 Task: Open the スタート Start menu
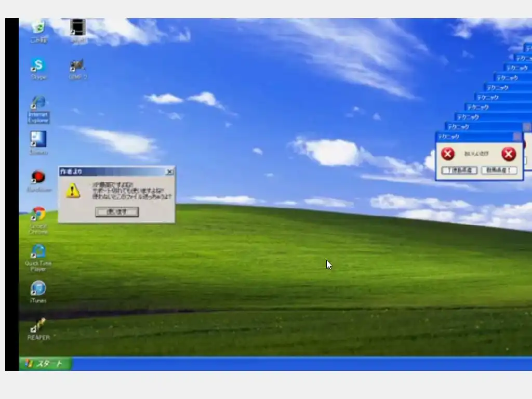[46, 364]
